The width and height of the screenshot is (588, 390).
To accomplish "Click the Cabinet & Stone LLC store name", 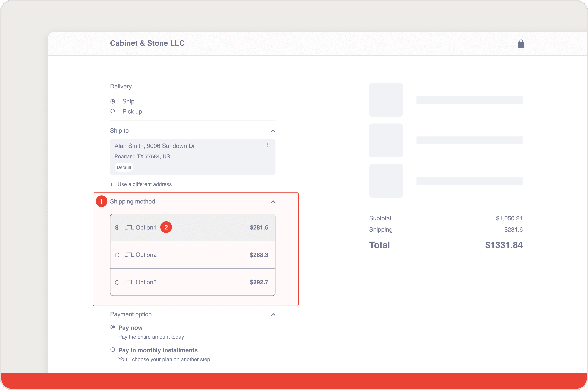I will tap(147, 43).
